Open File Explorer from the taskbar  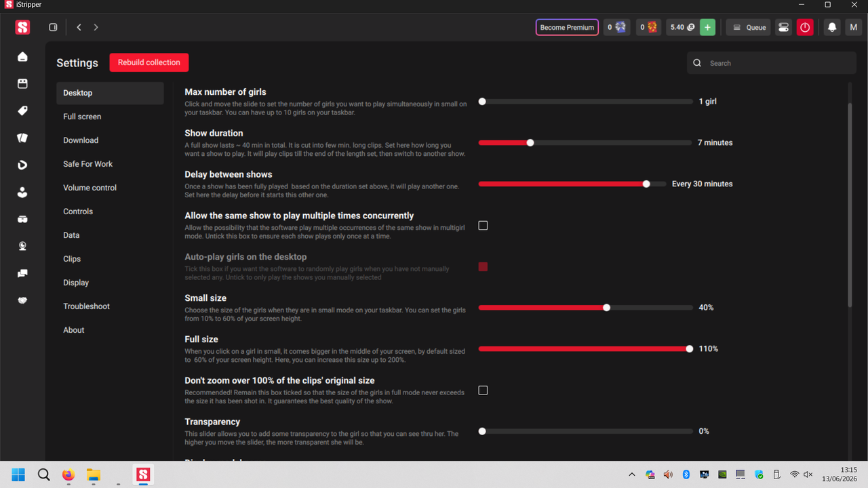pos(93,474)
